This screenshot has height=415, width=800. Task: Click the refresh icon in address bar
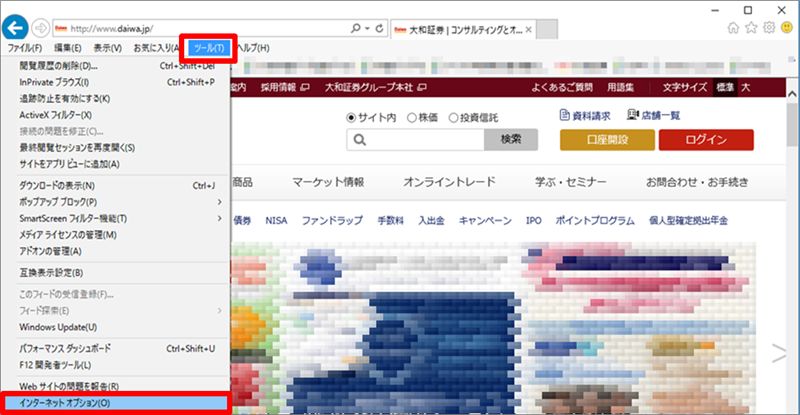(379, 29)
